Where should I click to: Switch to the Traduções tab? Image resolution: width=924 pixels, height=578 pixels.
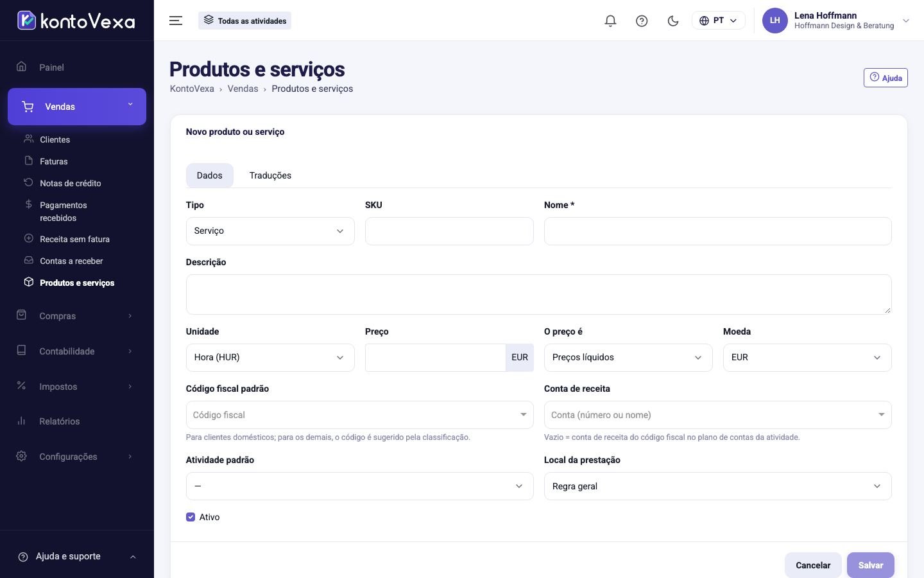click(270, 175)
